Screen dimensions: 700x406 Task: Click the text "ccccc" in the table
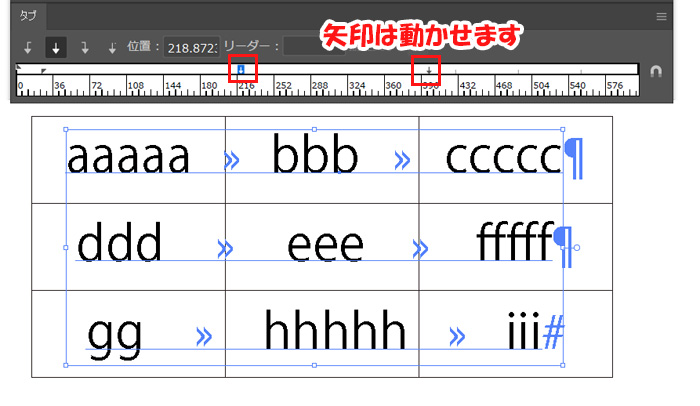504,158
